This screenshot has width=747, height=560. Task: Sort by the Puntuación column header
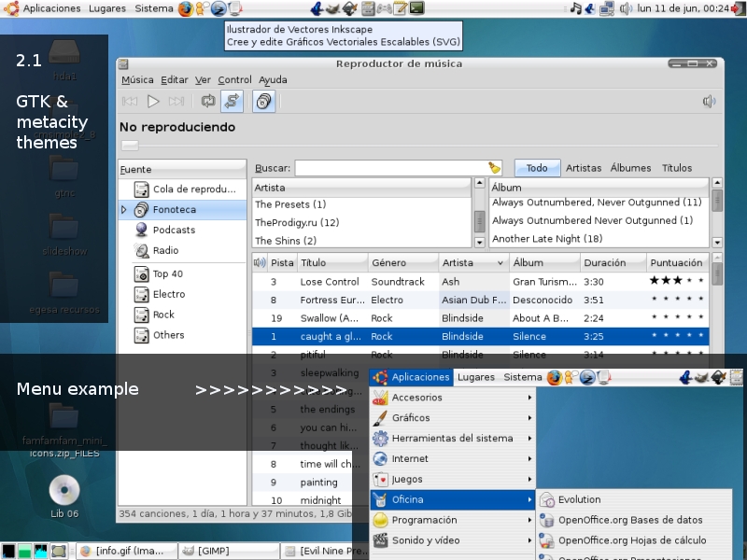tap(678, 263)
